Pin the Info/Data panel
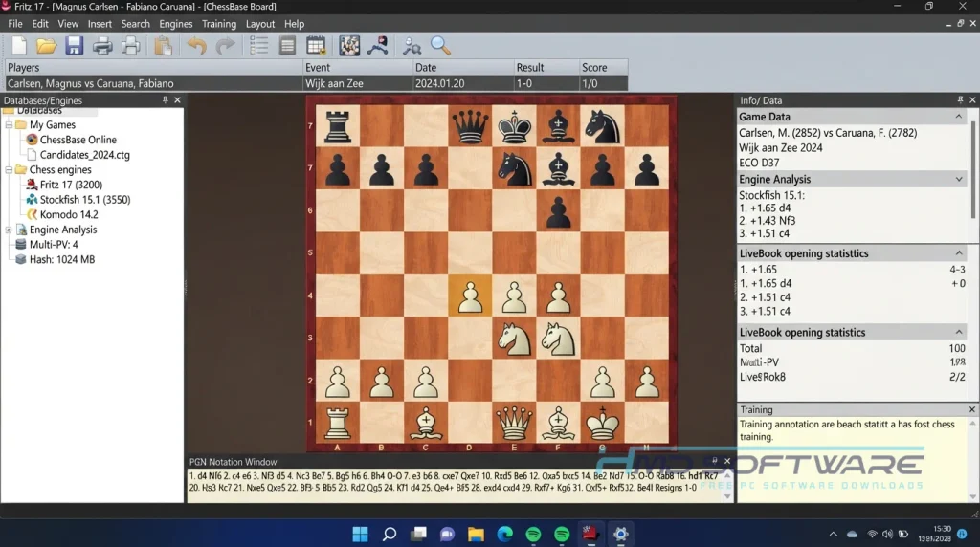Image resolution: width=980 pixels, height=547 pixels. pos(960,99)
